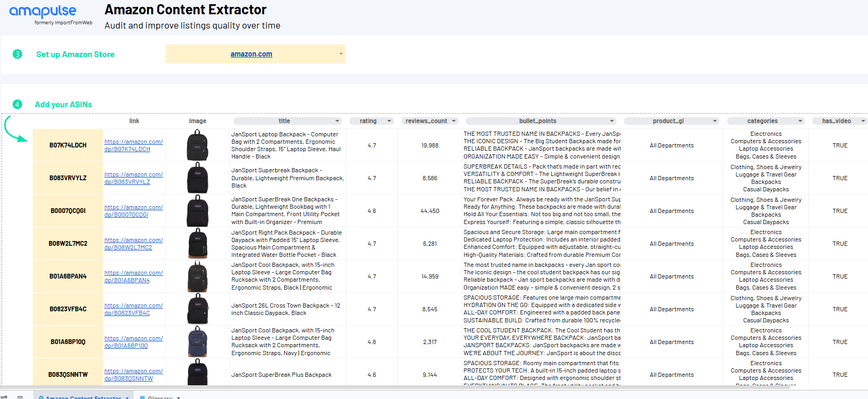Switch to the Glossary sheet tab
This screenshot has width=868, height=399.
click(160, 396)
